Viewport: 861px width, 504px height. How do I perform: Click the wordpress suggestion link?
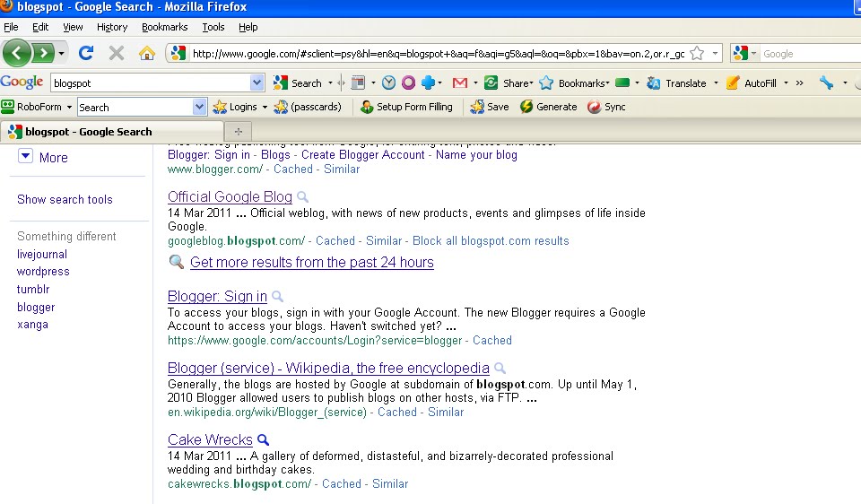(x=43, y=271)
